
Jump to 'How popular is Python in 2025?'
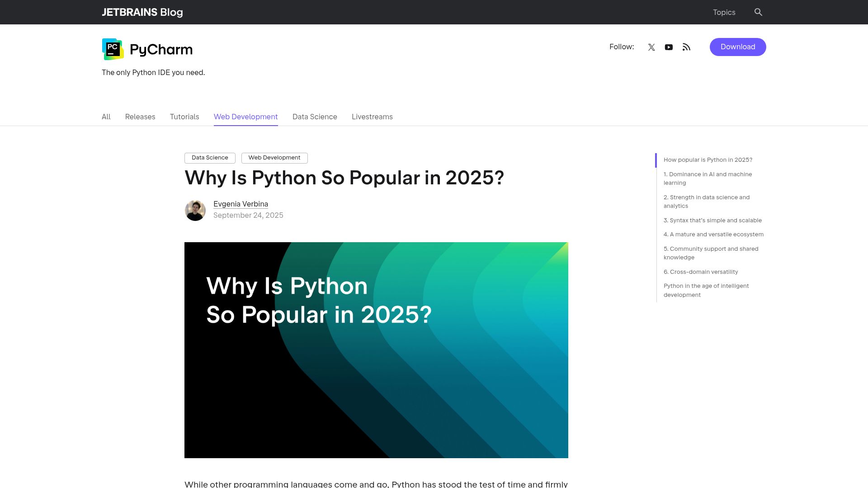click(708, 160)
